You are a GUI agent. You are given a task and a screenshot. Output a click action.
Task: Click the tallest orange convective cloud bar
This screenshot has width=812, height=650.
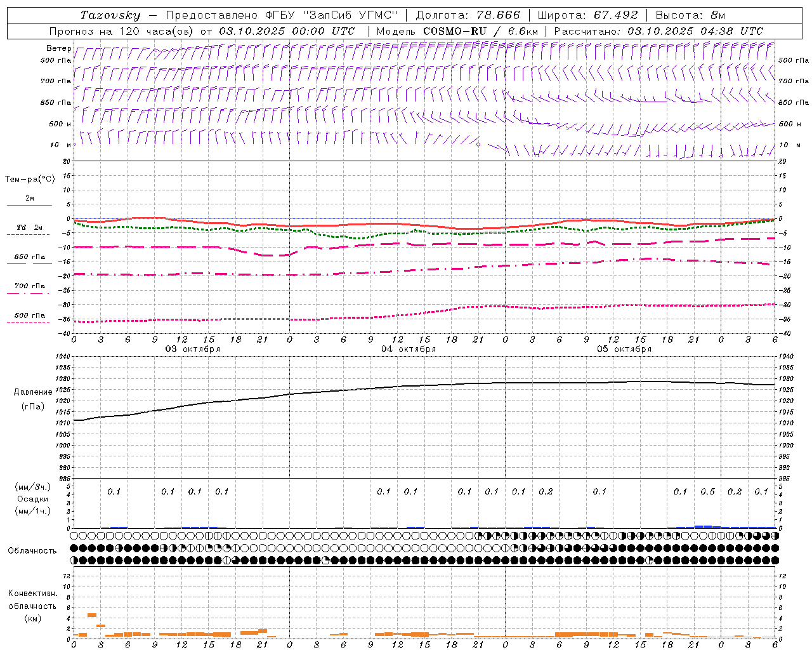(92, 614)
